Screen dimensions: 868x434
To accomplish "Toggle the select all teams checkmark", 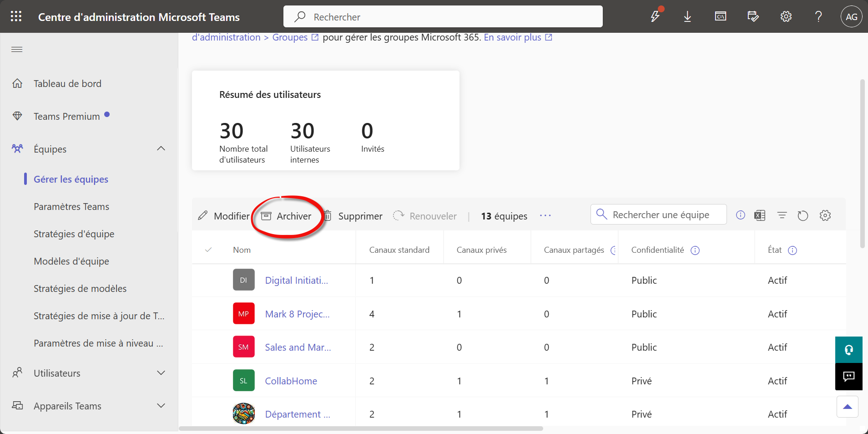I will point(208,250).
